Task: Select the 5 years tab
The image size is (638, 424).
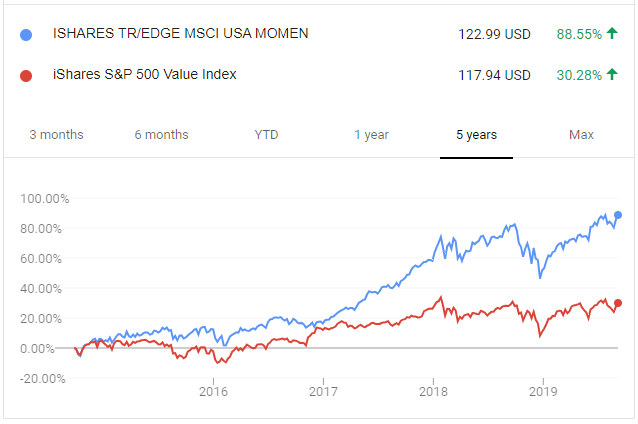Action: [x=476, y=135]
